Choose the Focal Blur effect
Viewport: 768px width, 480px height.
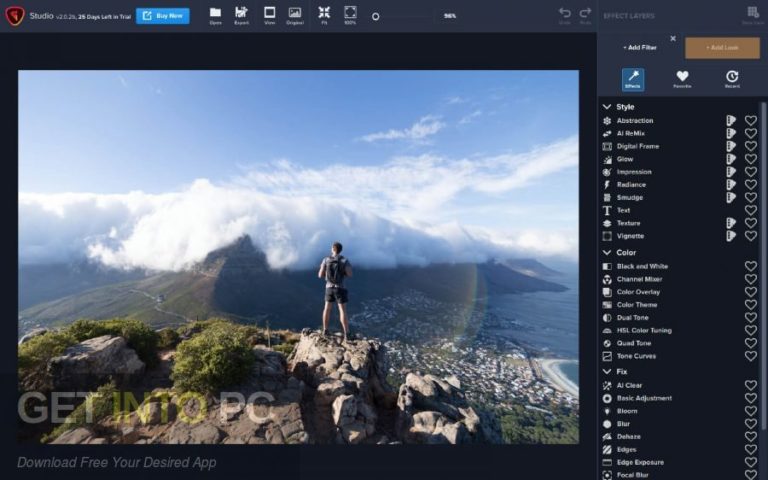632,475
